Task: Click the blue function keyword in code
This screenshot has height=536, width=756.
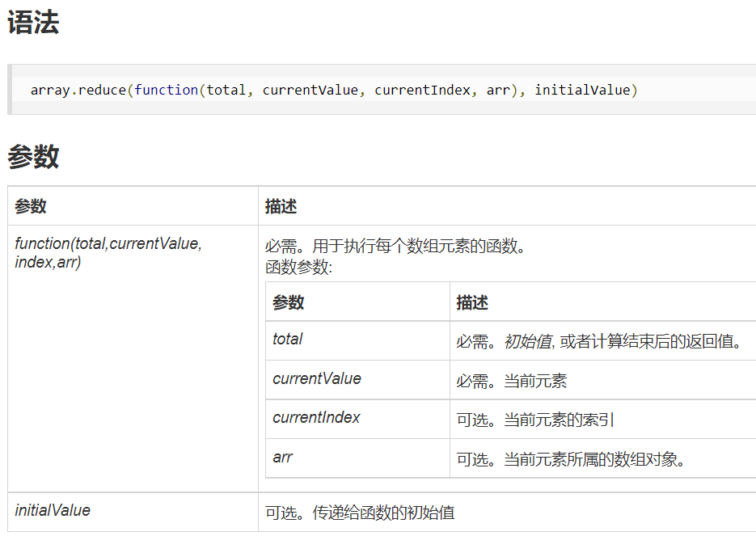Action: [166, 90]
